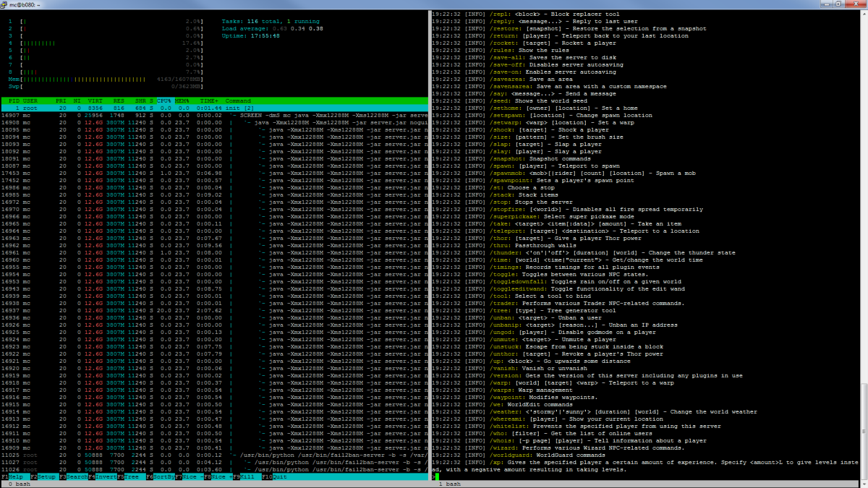Select process row with PID 16985
The width and height of the screenshot is (868, 488).
tap(215, 195)
